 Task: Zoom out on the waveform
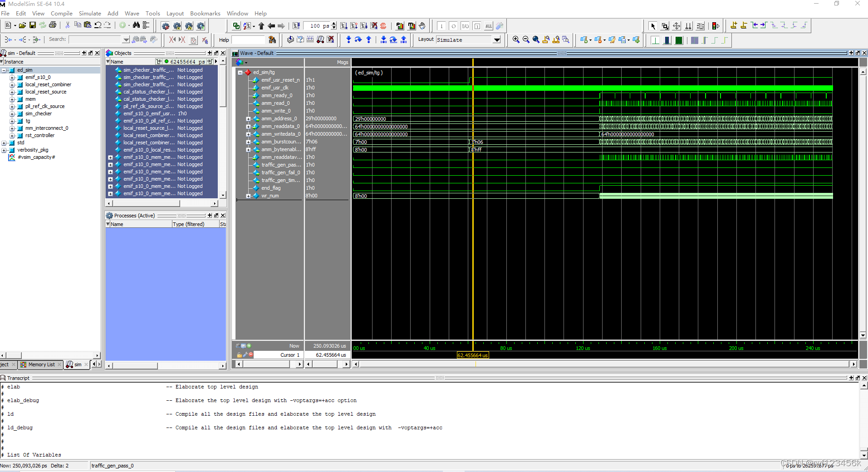pos(526,40)
